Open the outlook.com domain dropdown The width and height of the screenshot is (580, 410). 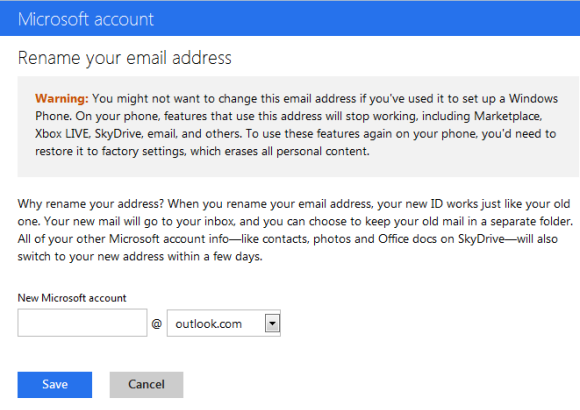point(223,323)
